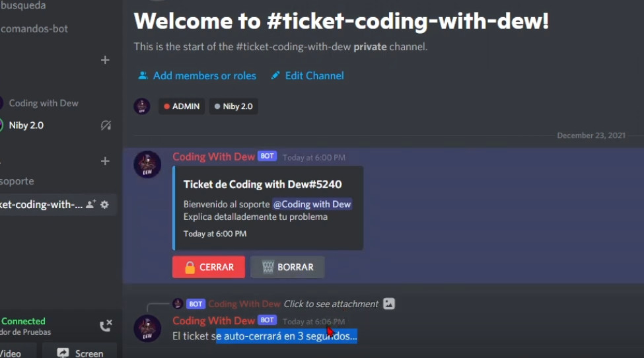Click the person icon beside Add members
This screenshot has height=358, width=644.
pyautogui.click(x=143, y=75)
